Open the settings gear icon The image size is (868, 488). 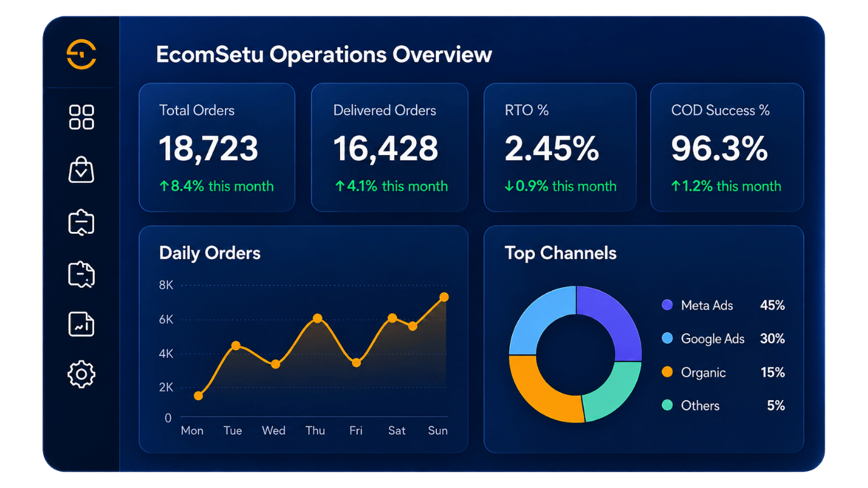[x=81, y=374]
